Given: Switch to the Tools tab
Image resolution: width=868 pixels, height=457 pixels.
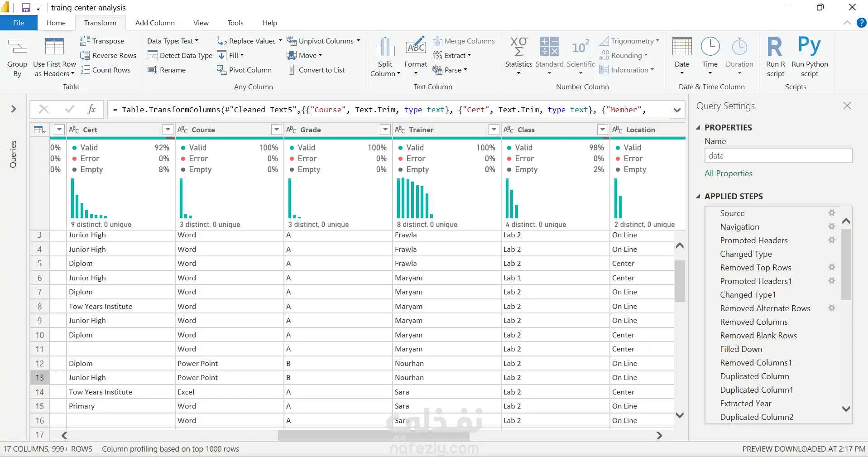Looking at the screenshot, I should [235, 23].
